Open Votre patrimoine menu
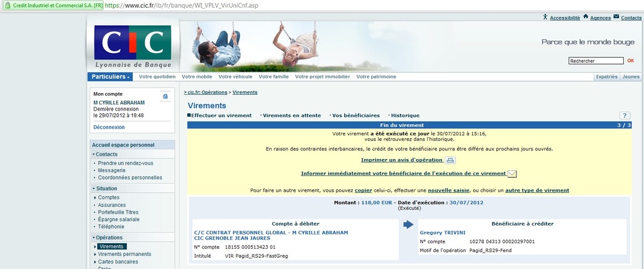This screenshot has height=269, width=644. [x=376, y=77]
